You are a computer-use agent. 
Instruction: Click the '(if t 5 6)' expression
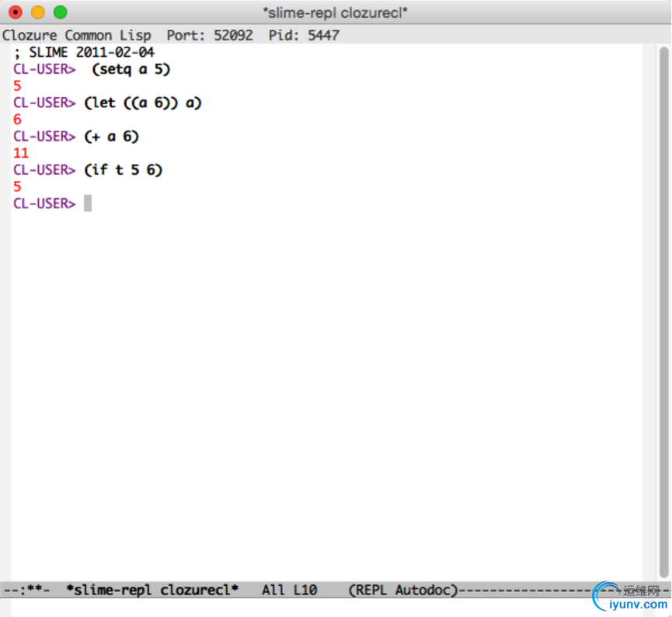(x=124, y=170)
